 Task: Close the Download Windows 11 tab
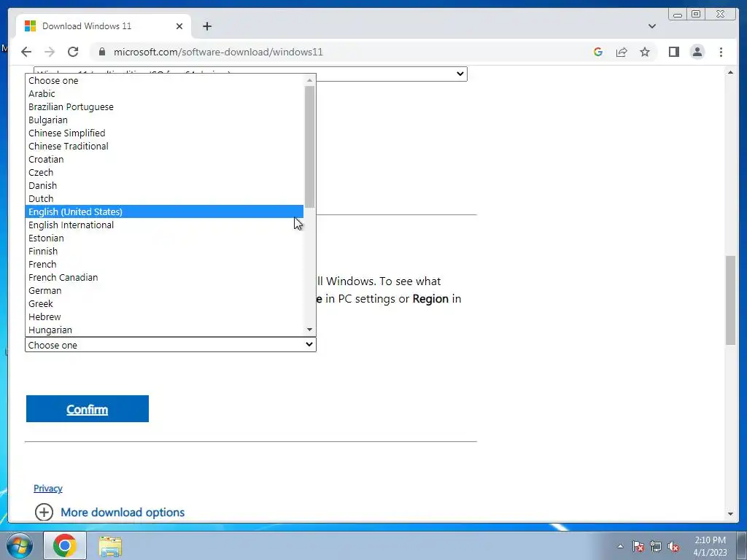pos(179,26)
